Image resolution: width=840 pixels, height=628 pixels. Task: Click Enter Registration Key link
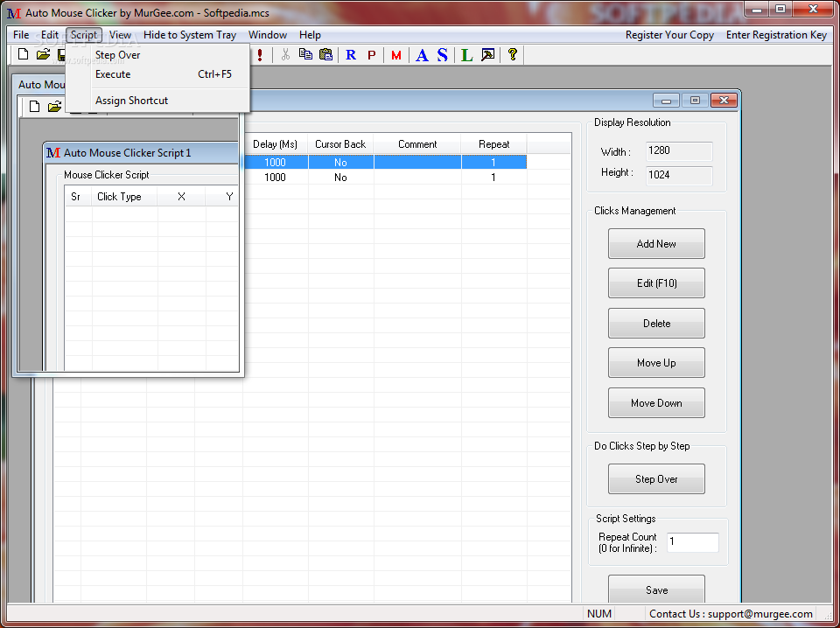(x=776, y=35)
